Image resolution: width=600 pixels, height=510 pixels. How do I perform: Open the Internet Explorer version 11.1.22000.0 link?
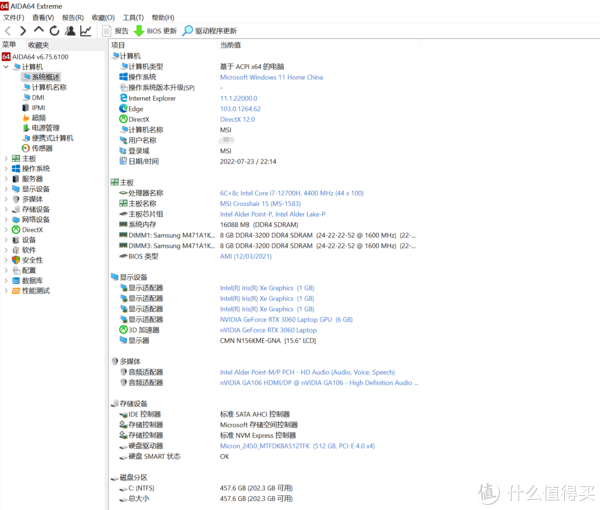[x=238, y=98]
